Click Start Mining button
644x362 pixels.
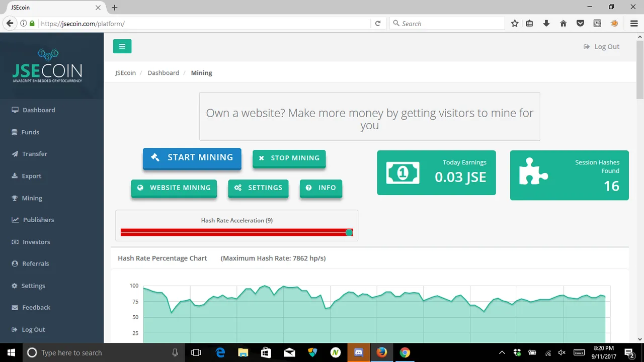click(192, 157)
